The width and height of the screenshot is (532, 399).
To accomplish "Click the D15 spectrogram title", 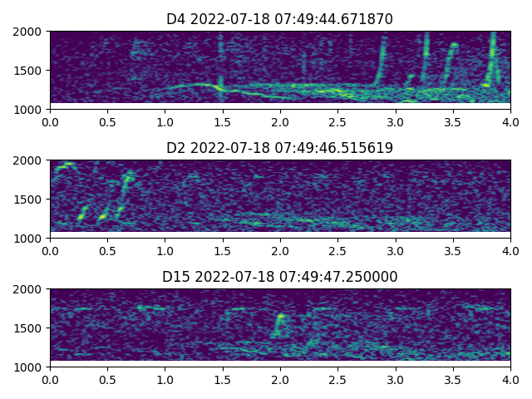I will coord(279,277).
